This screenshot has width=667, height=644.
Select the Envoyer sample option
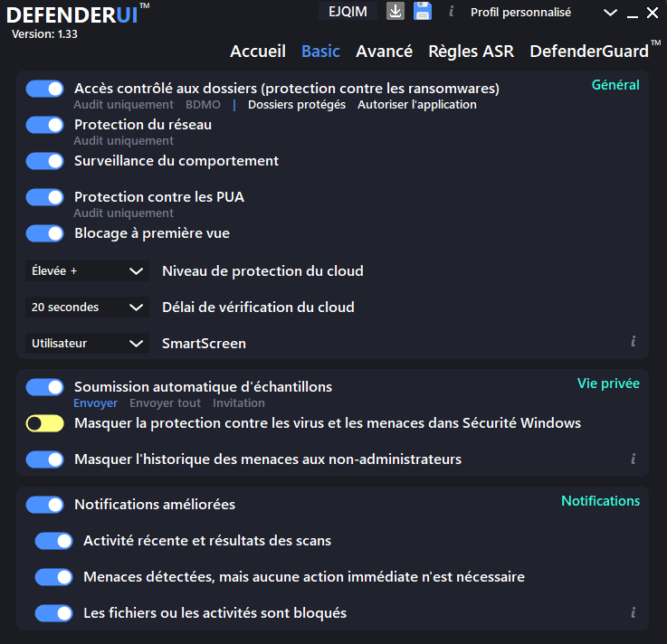(x=95, y=403)
